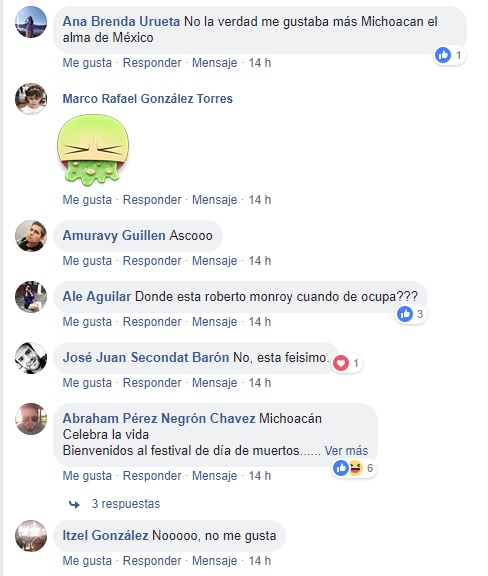Viewport: 488px width, 576px height.
Task: Open the Abraham Pérez Negrón Chavez profile link
Action: 159,418
